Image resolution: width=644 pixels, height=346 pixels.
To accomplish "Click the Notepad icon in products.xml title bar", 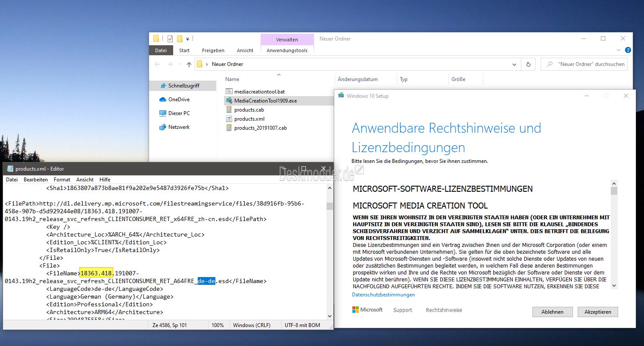I will pyautogui.click(x=10, y=168).
